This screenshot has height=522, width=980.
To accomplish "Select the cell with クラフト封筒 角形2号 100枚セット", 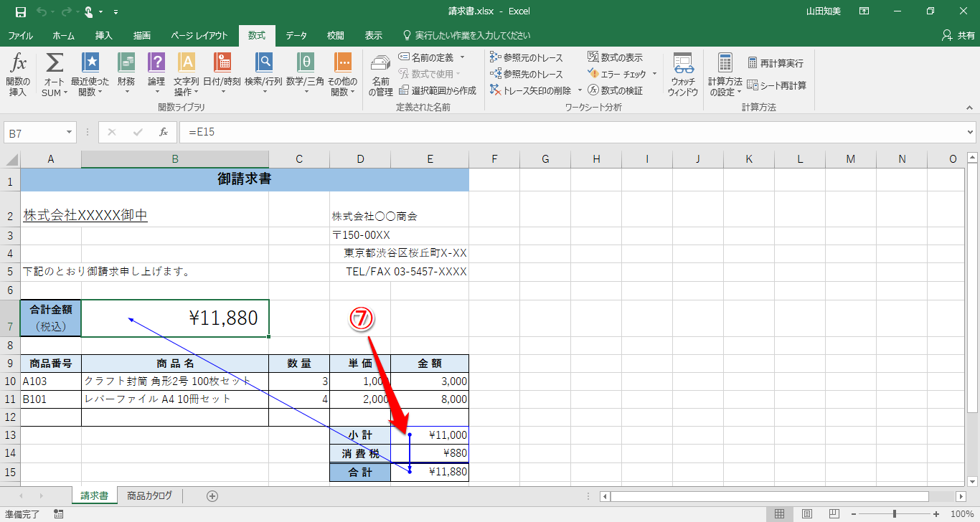I will [x=175, y=381].
